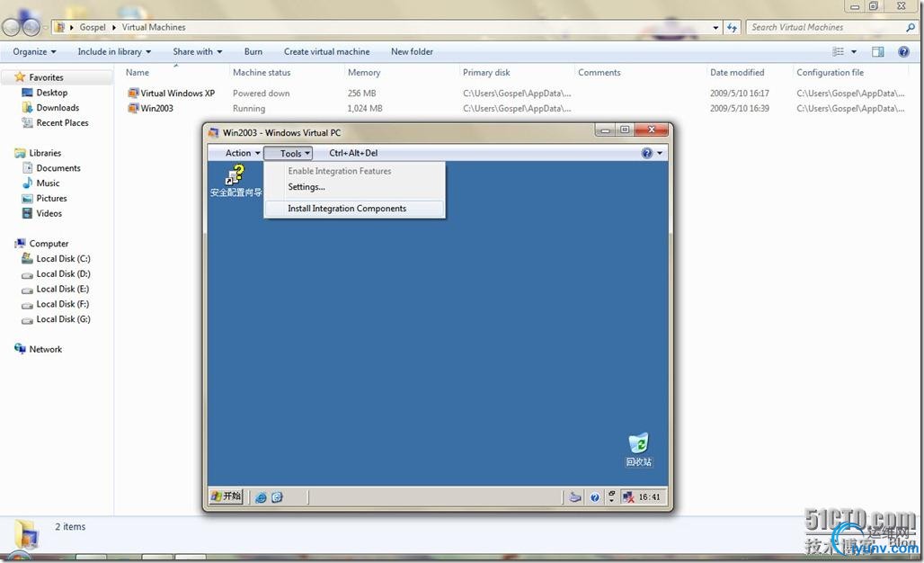Open the Share with dropdown
Screen dimensions: 924x563
[x=198, y=52]
